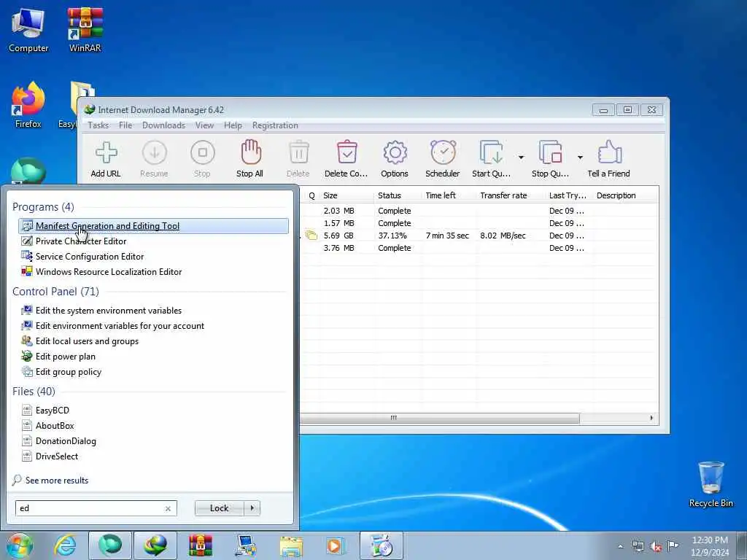Screen dimensions: 747x560
Task: Click scroll right arrow in download list
Action: tap(651, 418)
